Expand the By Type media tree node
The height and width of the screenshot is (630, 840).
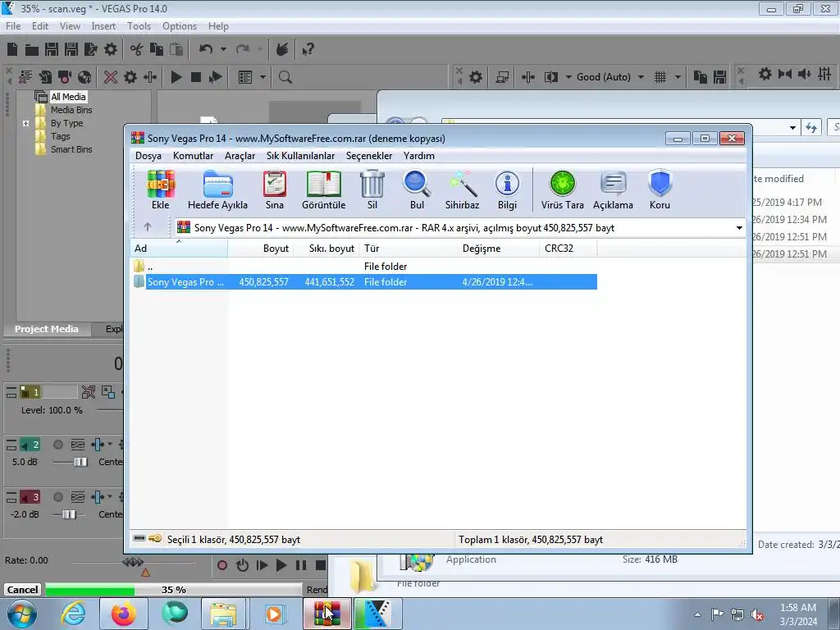25,123
